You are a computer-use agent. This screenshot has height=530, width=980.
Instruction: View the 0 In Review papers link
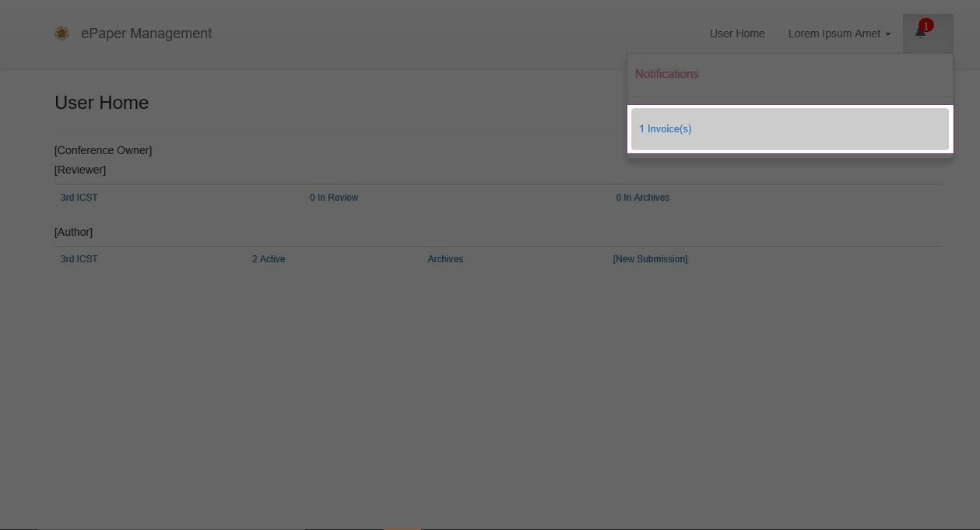coord(334,198)
